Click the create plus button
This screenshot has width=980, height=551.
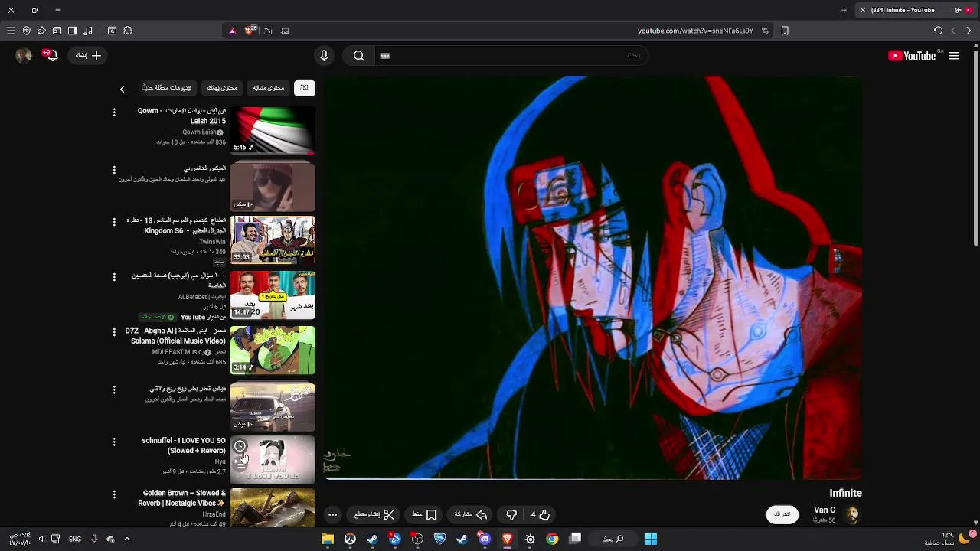(88, 55)
